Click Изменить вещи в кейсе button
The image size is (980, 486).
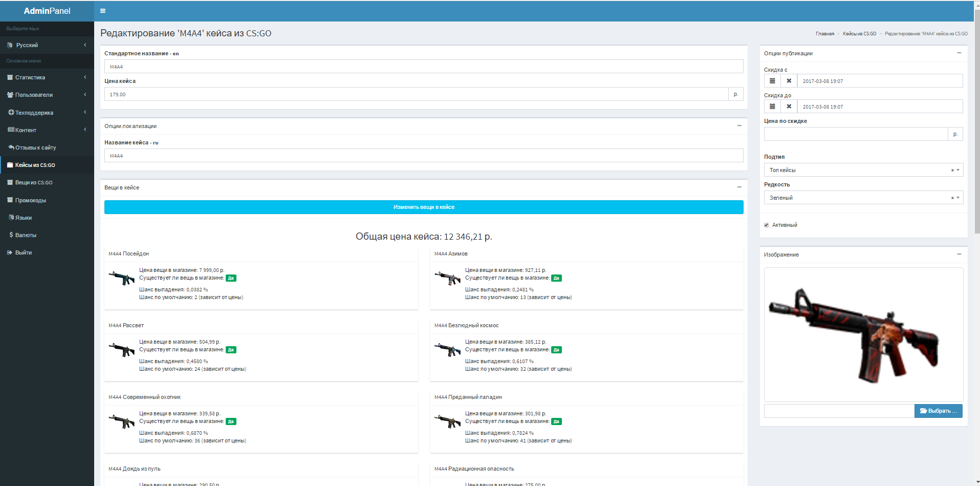pos(424,207)
